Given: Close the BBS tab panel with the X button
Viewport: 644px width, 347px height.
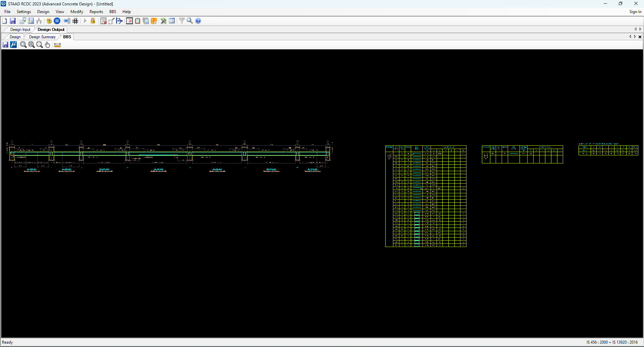Looking at the screenshot, I should pyautogui.click(x=640, y=37).
